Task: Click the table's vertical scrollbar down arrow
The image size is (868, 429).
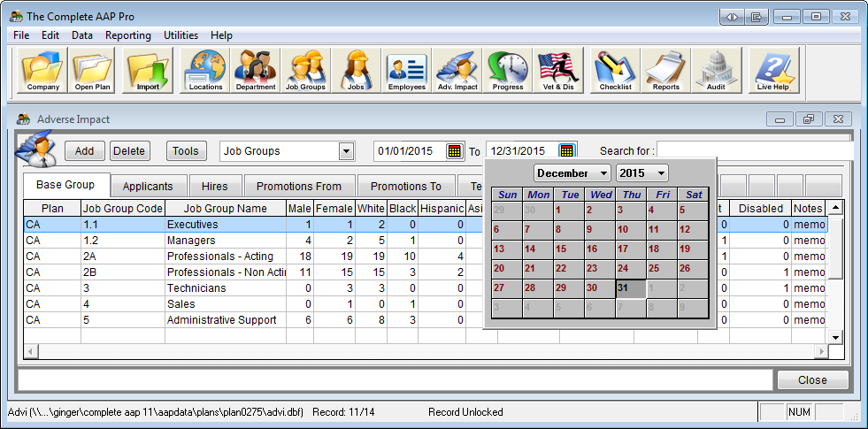Action: point(836,336)
